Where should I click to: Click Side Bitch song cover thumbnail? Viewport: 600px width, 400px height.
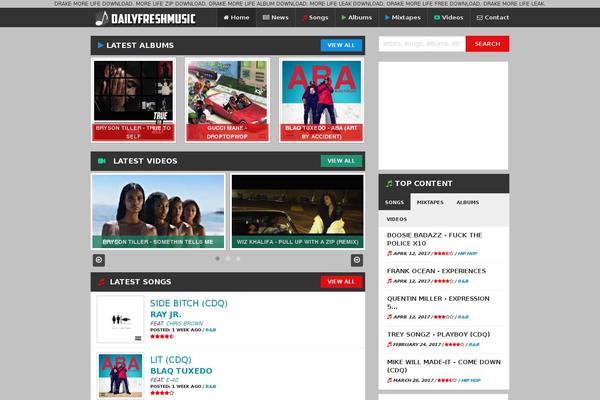[120, 319]
